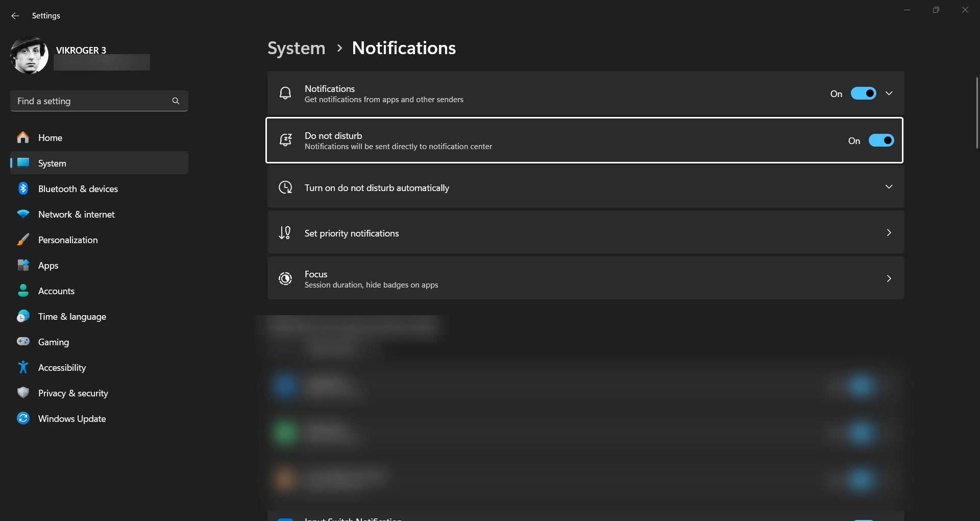Click the back arrow in Settings header
Image resolution: width=980 pixels, height=521 pixels.
(x=15, y=16)
